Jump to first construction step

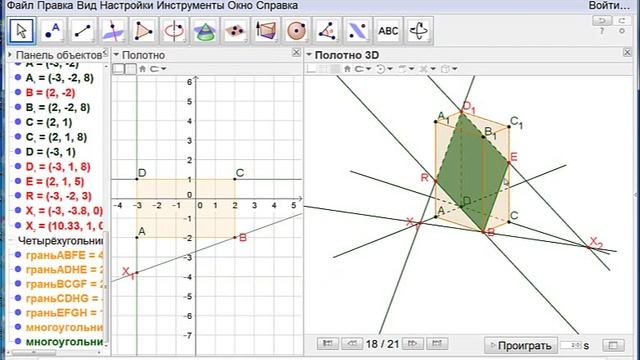(x=328, y=344)
